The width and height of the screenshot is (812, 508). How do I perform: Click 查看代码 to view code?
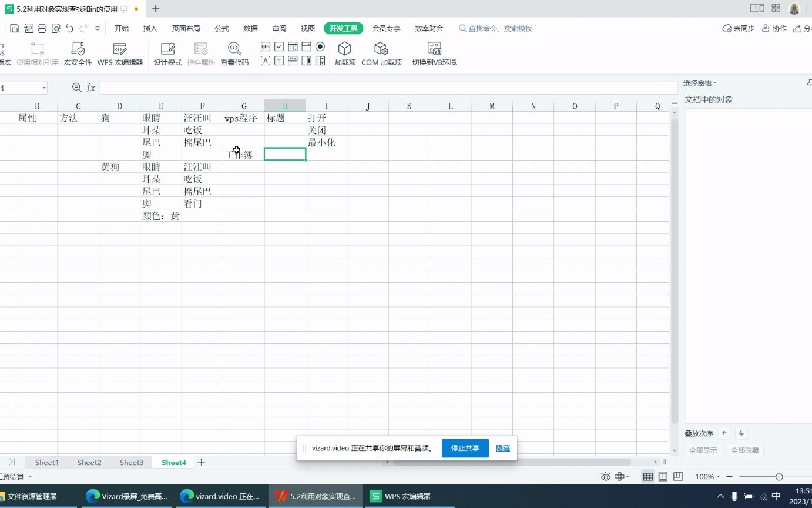(234, 53)
